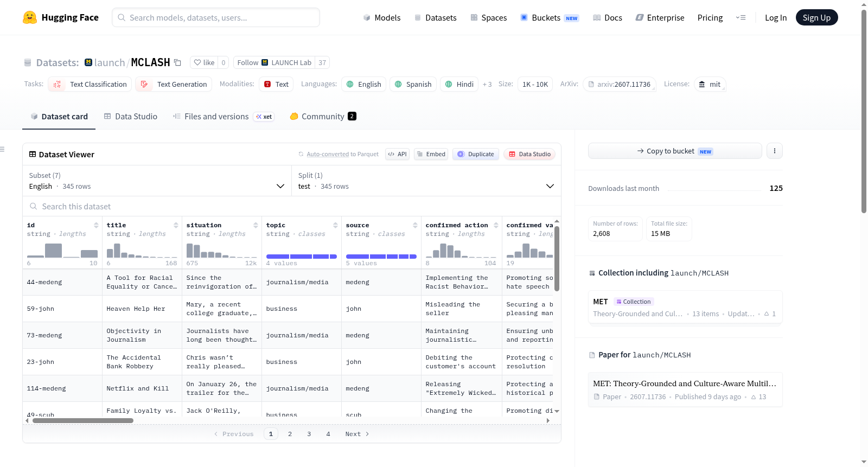The width and height of the screenshot is (868, 467).
Task: Click the Sign Up button
Action: [816, 17]
